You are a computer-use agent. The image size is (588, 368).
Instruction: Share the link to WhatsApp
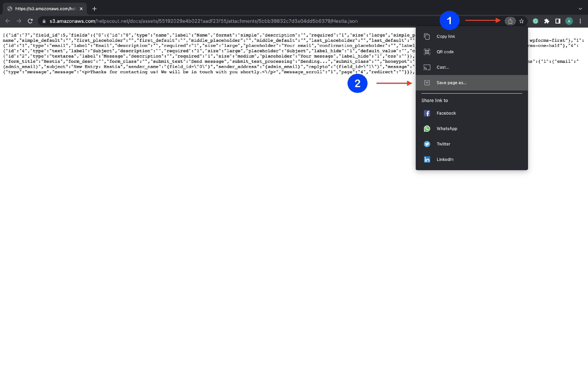pos(472,129)
